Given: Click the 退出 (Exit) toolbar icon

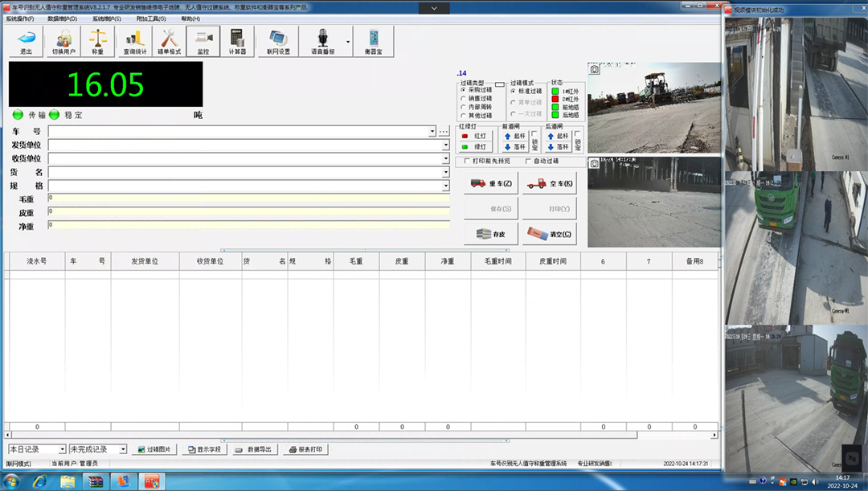Looking at the screenshot, I should 26,42.
